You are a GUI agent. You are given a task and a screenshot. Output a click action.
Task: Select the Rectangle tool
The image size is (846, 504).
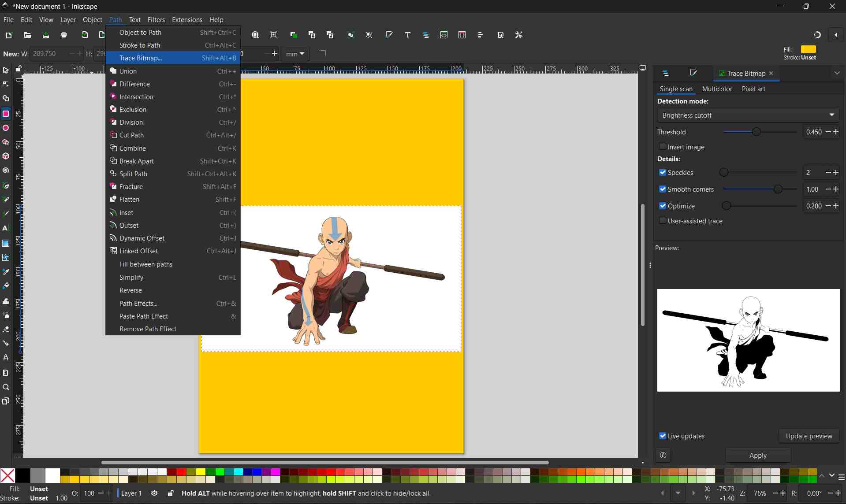point(6,113)
